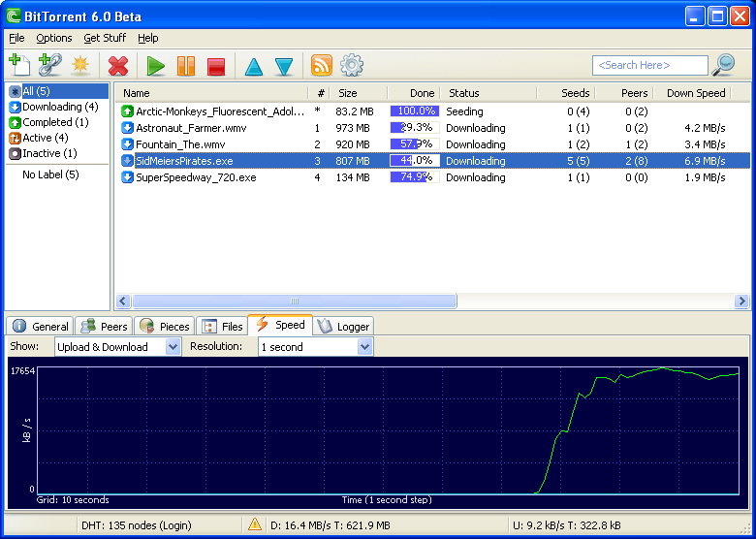Select the Astronaut_Farmer.wmv torrent row
This screenshot has height=539, width=756.
(x=194, y=128)
